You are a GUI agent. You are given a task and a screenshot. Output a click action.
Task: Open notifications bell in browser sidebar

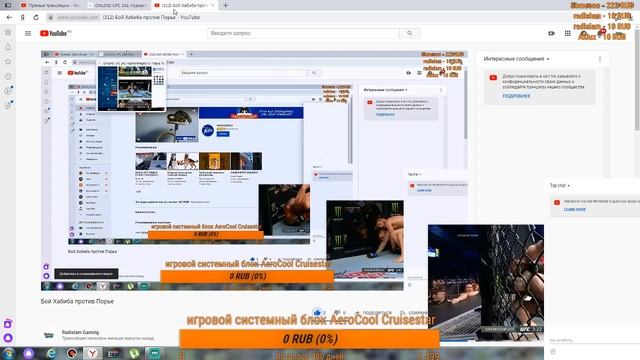[x=8, y=47]
